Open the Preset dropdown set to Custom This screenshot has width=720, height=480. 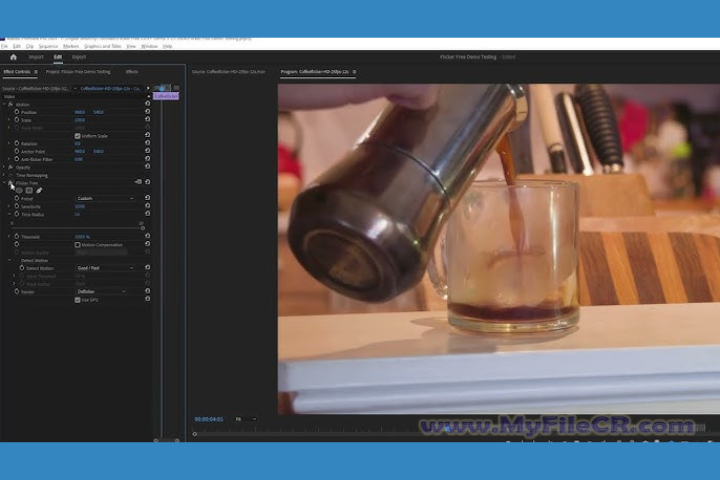(x=105, y=198)
